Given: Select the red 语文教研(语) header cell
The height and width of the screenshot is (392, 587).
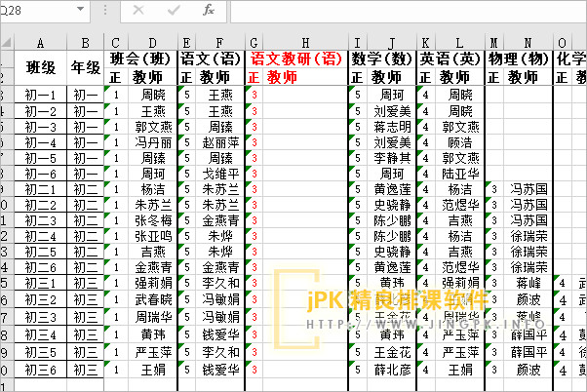Looking at the screenshot, I should (296, 59).
